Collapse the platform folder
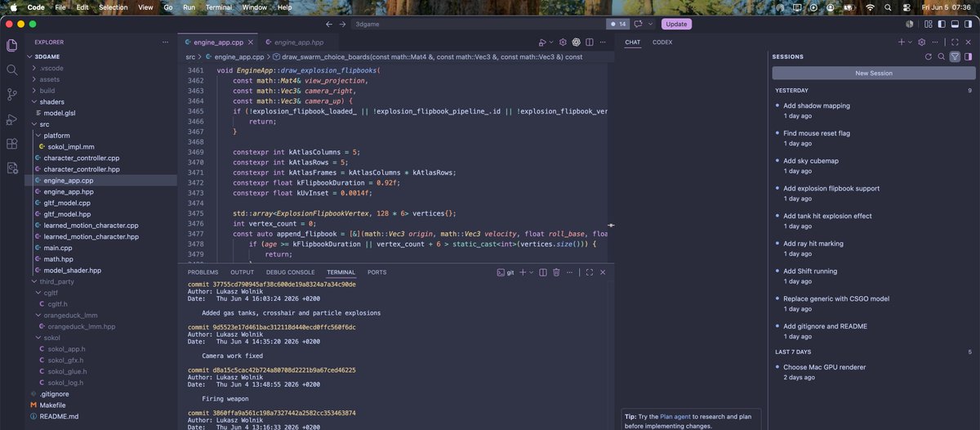Image resolution: width=980 pixels, height=430 pixels. pyautogui.click(x=56, y=135)
